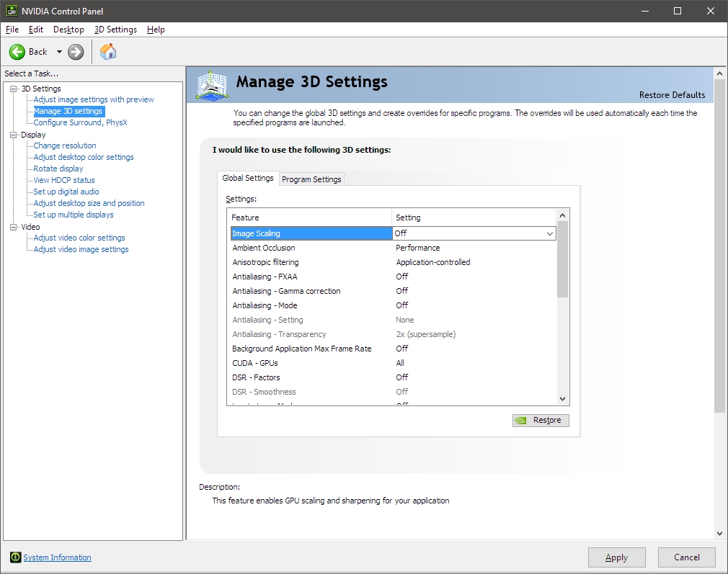728x574 pixels.
Task: Open Rotate display task
Action: point(58,169)
